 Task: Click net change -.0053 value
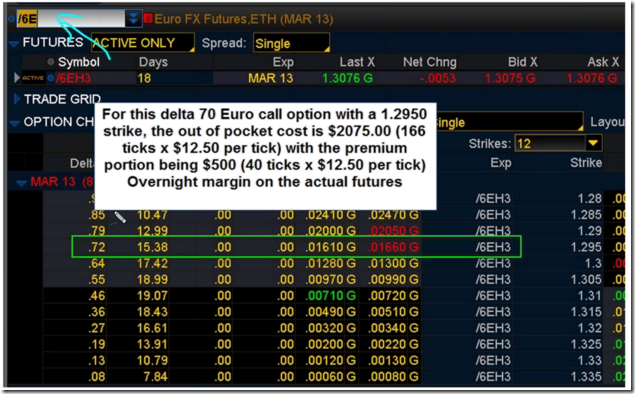(437, 78)
